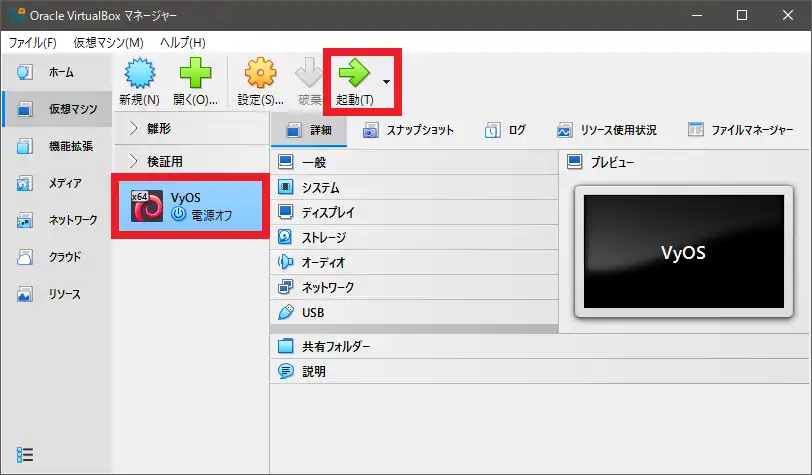Start the VM with 起動(T) arrow

tap(354, 73)
